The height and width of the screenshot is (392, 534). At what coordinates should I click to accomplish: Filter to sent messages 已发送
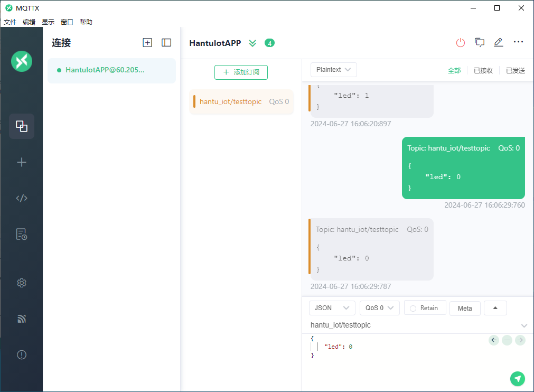tap(516, 70)
